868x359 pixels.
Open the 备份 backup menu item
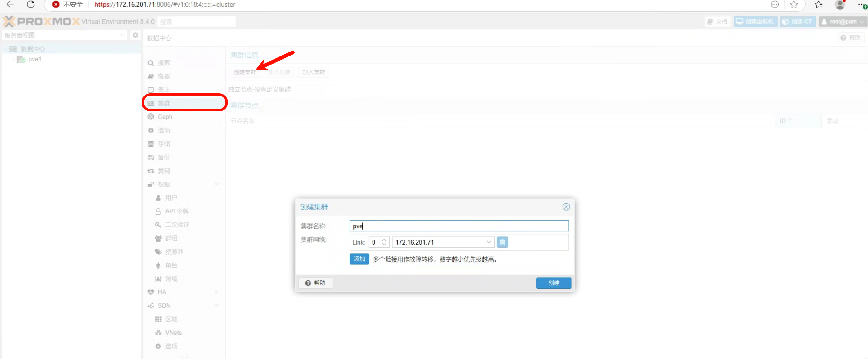164,157
